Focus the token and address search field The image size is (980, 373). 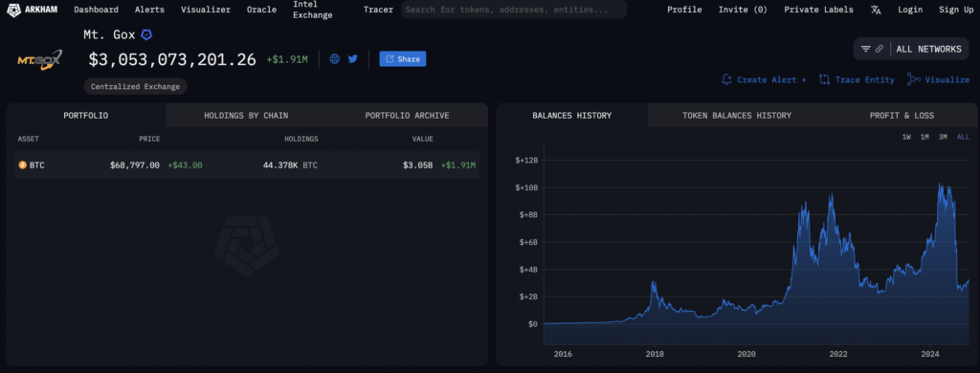point(514,10)
